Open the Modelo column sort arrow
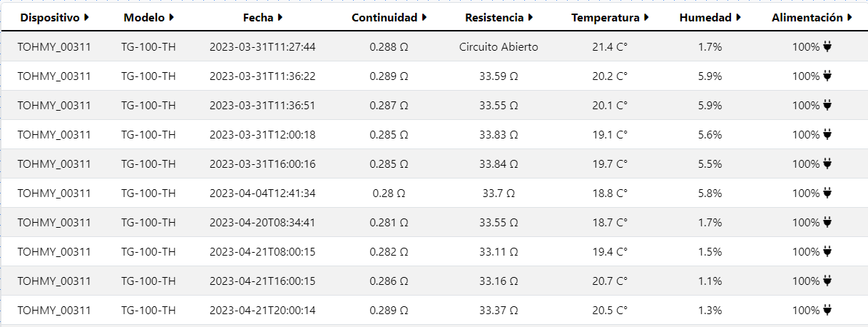Image resolution: width=868 pixels, height=327 pixels. pyautogui.click(x=171, y=17)
